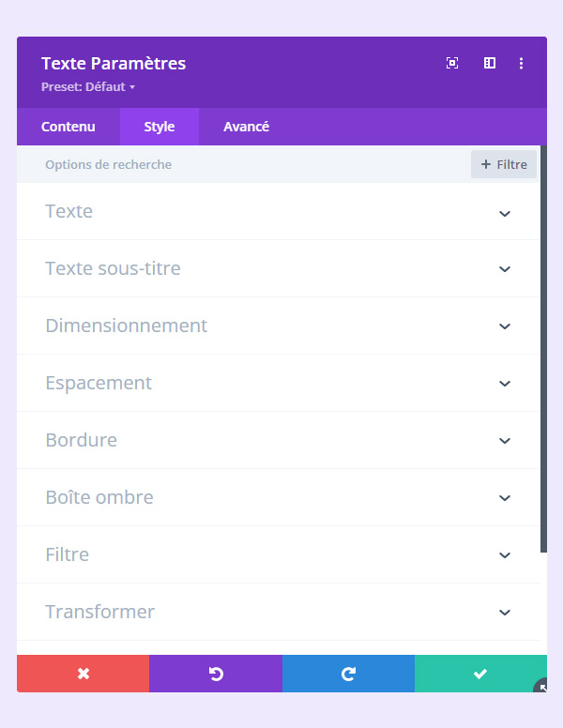Click the undo arrow icon

tap(216, 674)
